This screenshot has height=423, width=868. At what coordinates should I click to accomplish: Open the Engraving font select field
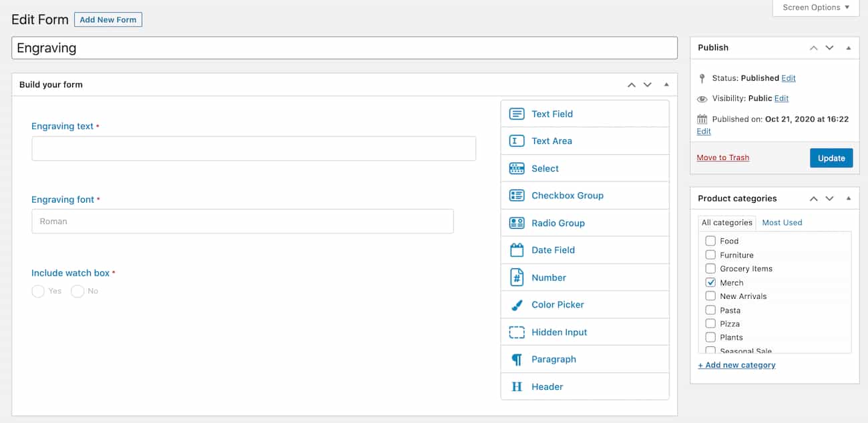[242, 222]
